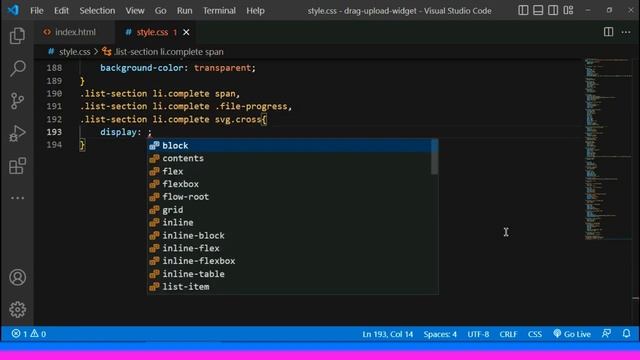Choose 'inline-flexbox' from the suggestion list
Image resolution: width=640 pixels, height=360 pixels.
click(x=289, y=261)
